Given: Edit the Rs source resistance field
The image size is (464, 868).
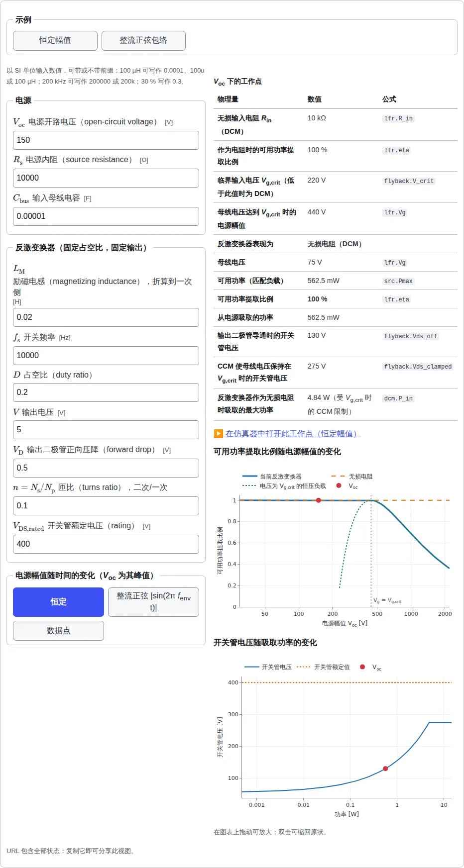Looking at the screenshot, I should [x=106, y=178].
